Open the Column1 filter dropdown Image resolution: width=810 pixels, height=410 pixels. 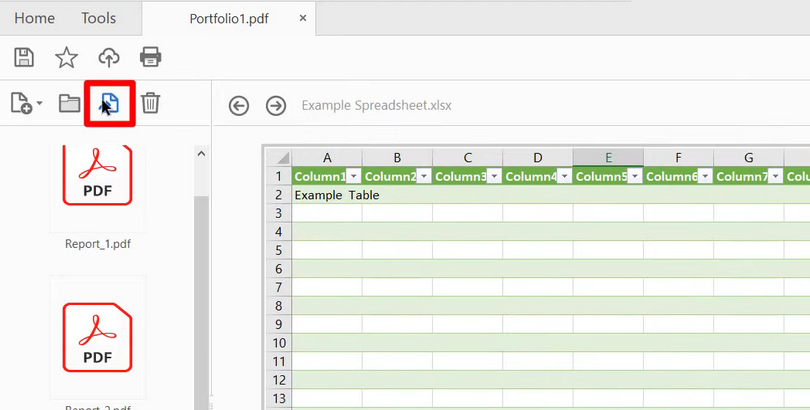tap(353, 177)
